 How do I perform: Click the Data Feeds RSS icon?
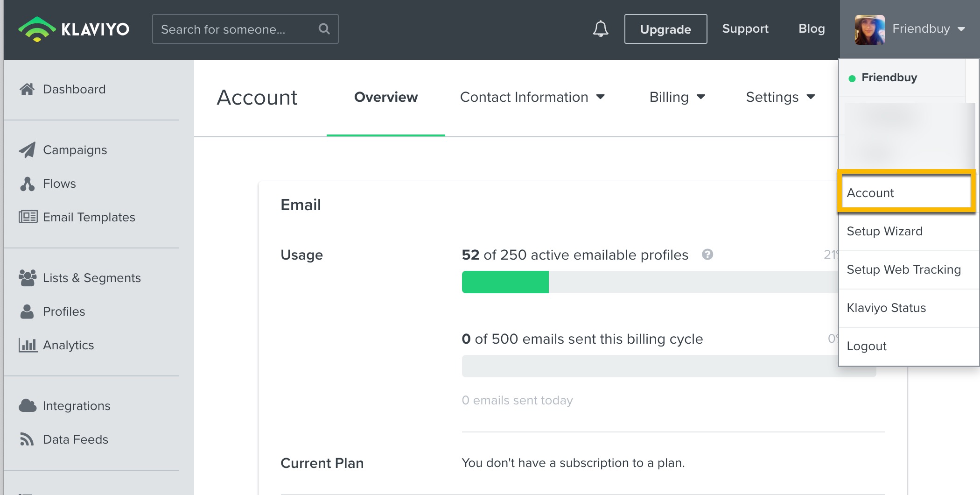pos(27,439)
